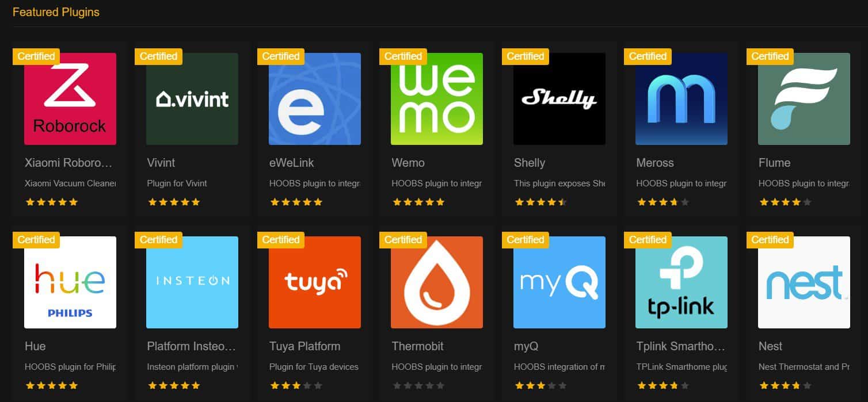The image size is (868, 402).
Task: Open the Insteon plugin logo
Action: click(x=192, y=282)
